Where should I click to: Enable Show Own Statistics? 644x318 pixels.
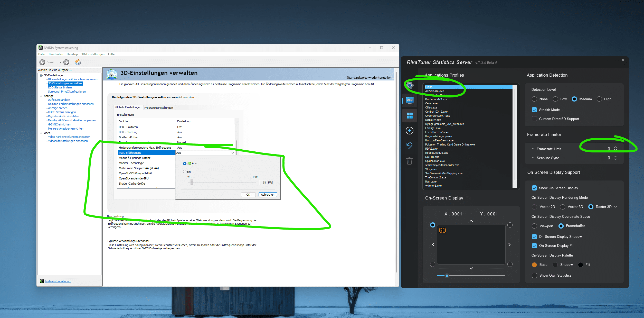click(x=534, y=275)
